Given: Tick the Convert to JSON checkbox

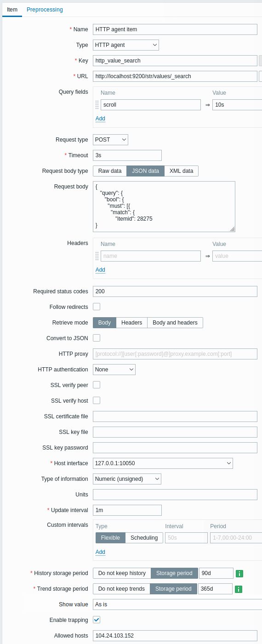Looking at the screenshot, I should [97, 338].
